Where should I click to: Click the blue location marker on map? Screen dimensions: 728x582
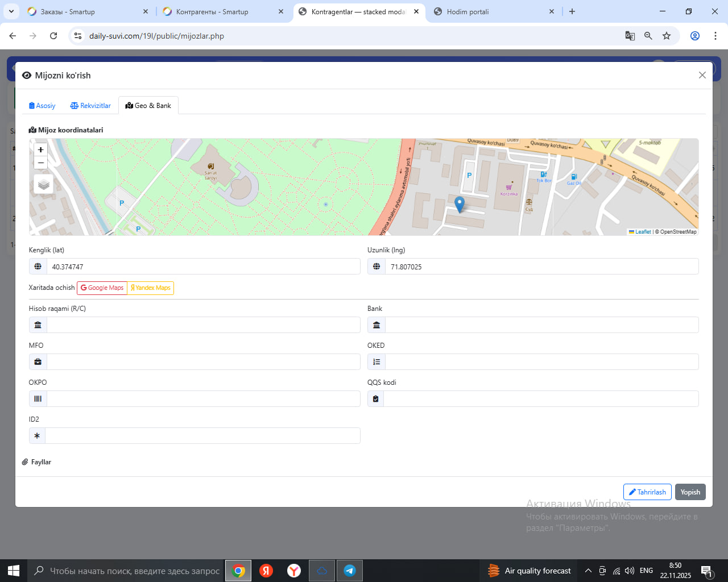point(460,203)
